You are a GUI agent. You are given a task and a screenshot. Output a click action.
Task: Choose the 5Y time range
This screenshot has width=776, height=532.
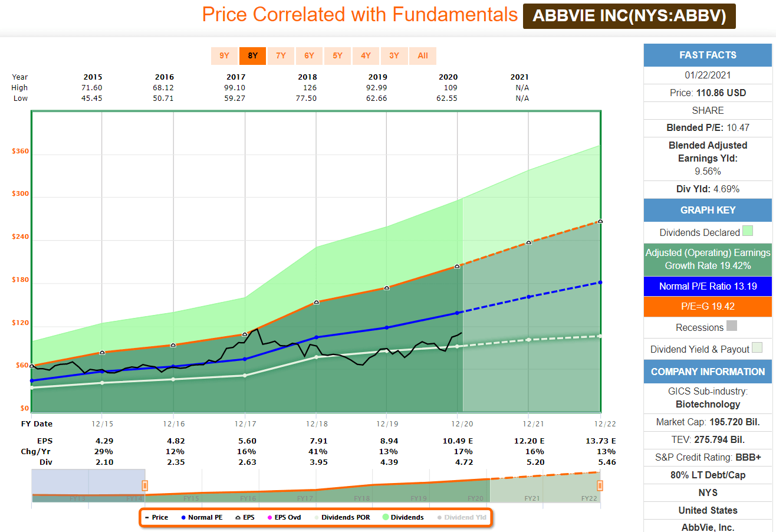[337, 55]
